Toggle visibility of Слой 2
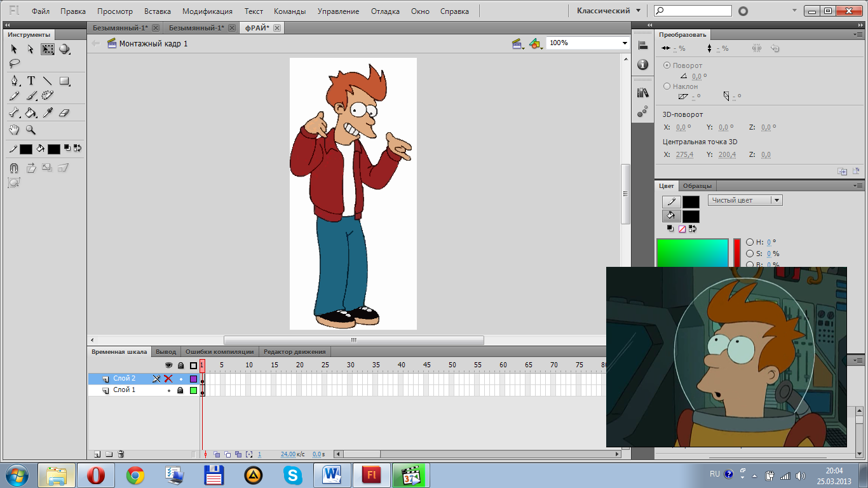This screenshot has width=868, height=488. (x=168, y=379)
